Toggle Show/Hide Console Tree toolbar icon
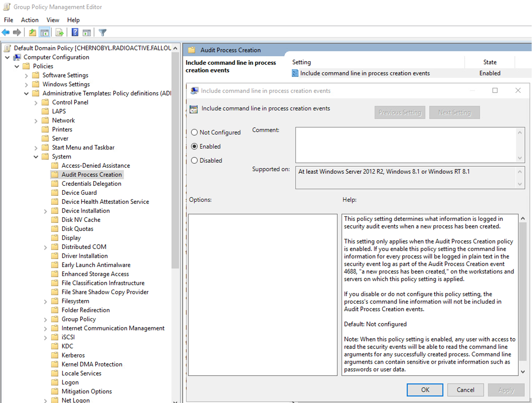The height and width of the screenshot is (403, 532). [x=44, y=33]
